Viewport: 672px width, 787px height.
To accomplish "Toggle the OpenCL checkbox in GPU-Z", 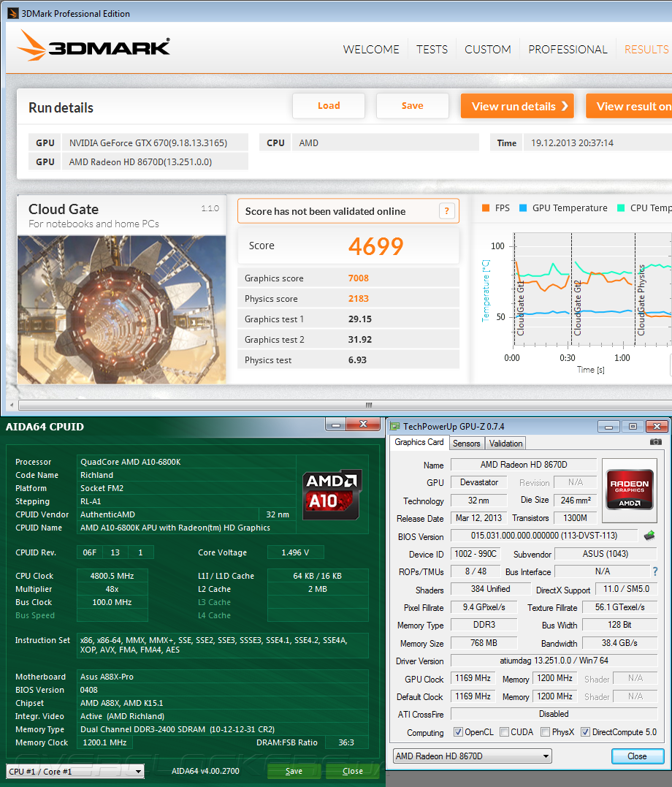I will point(458,731).
